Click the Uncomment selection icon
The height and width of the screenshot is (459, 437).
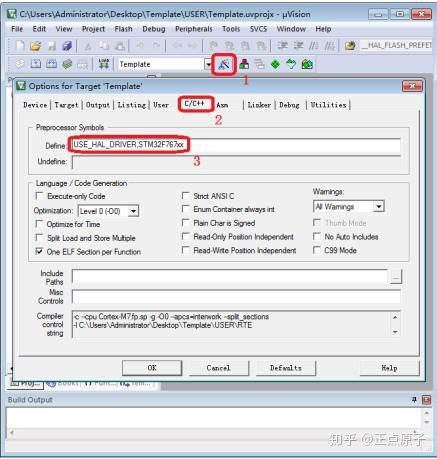tap(329, 46)
